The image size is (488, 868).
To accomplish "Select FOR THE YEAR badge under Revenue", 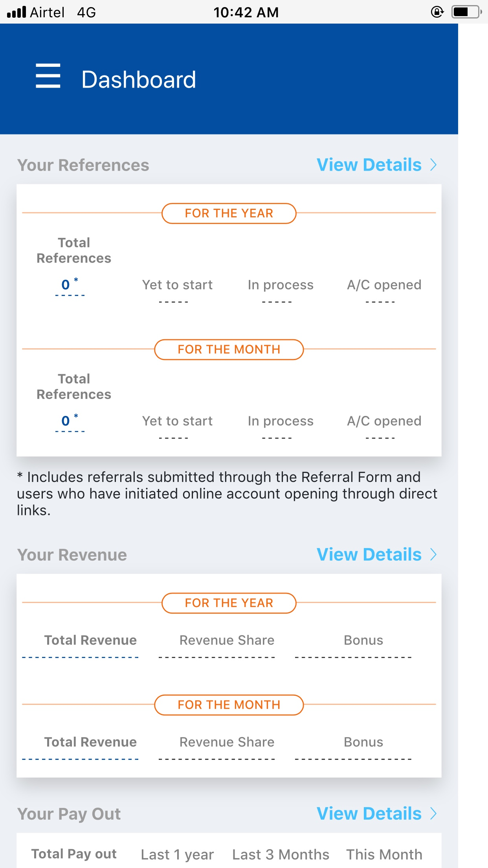I will click(229, 603).
